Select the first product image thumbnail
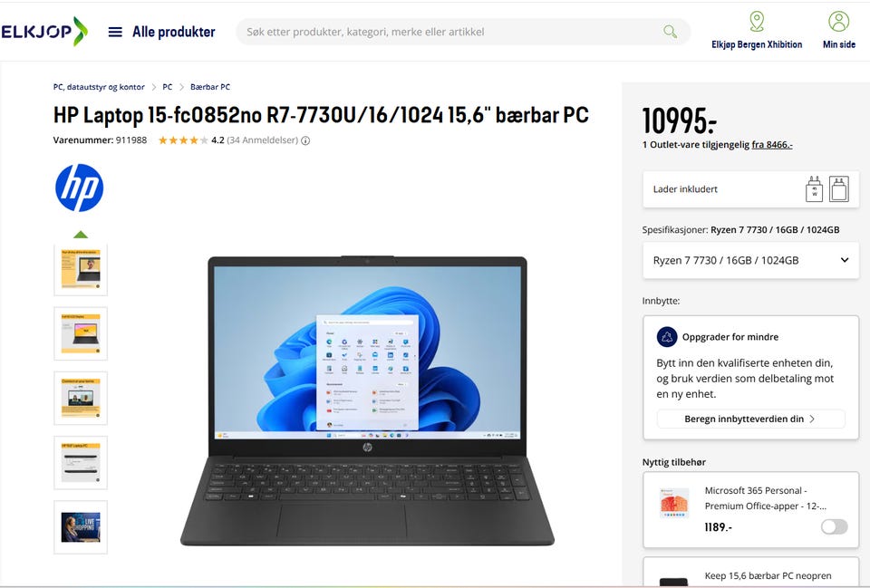 coord(81,270)
